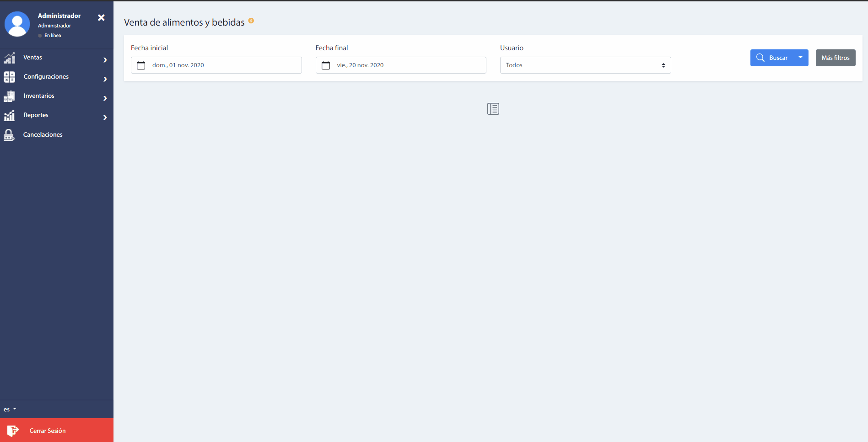Viewport: 868px width, 442px height.
Task: Click the orange info icon beside title
Action: (251, 21)
